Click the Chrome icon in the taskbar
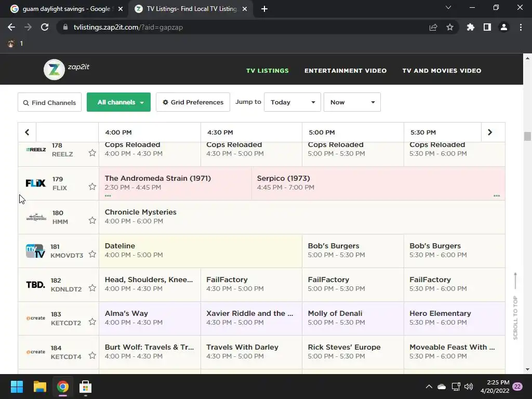532x399 pixels. (63, 387)
